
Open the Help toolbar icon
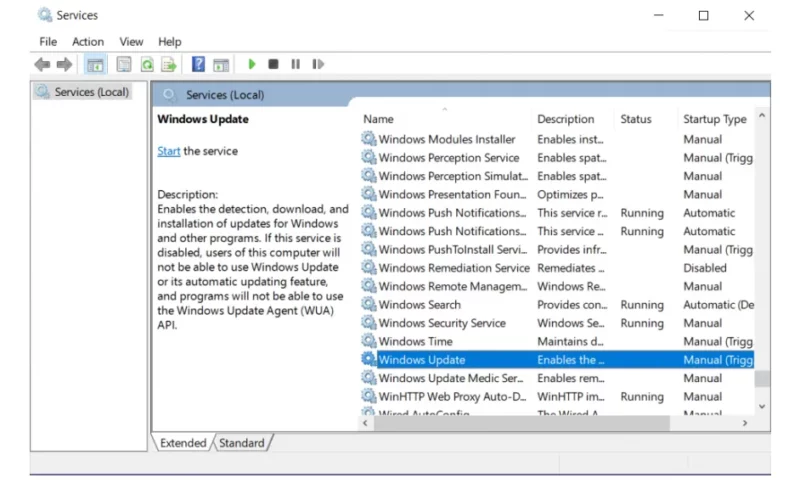click(198, 64)
